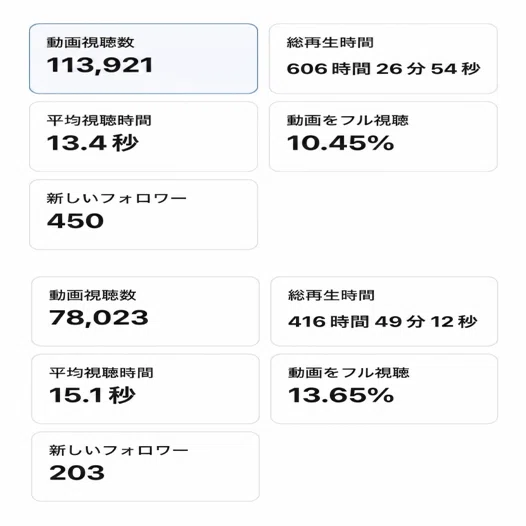
Task: Select the 平均視聴時間 card showing 15.1 秒
Action: coord(145,389)
